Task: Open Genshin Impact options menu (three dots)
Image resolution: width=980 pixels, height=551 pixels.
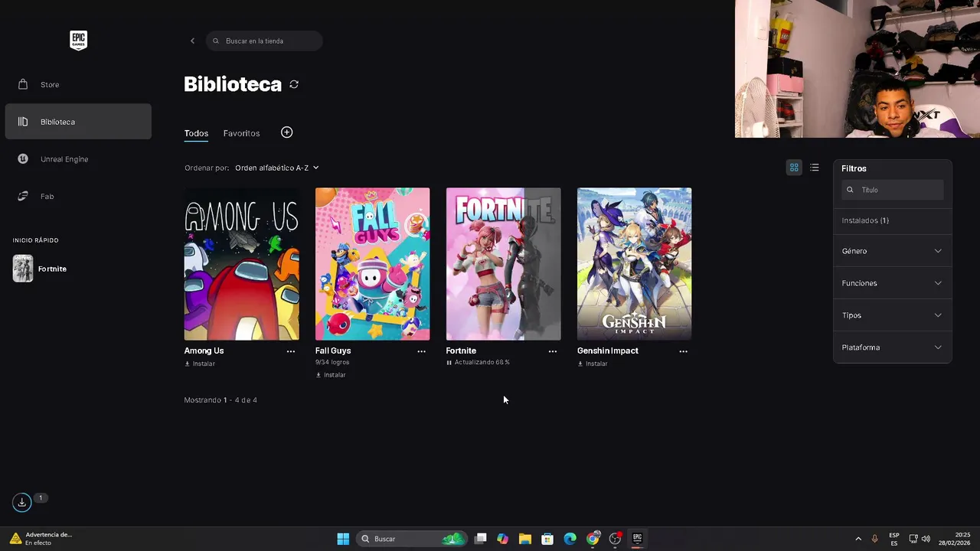Action: pos(684,351)
